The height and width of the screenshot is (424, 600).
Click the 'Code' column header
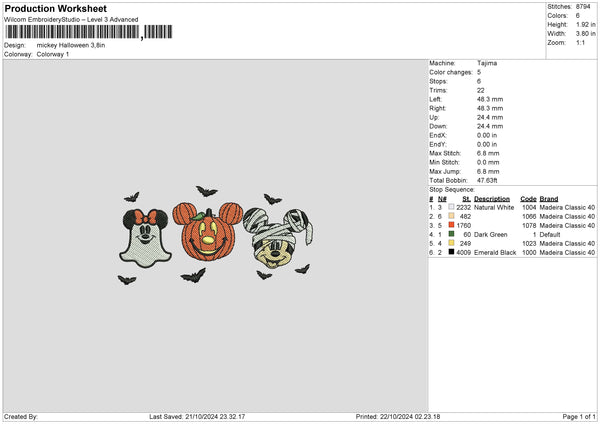pyautogui.click(x=528, y=199)
